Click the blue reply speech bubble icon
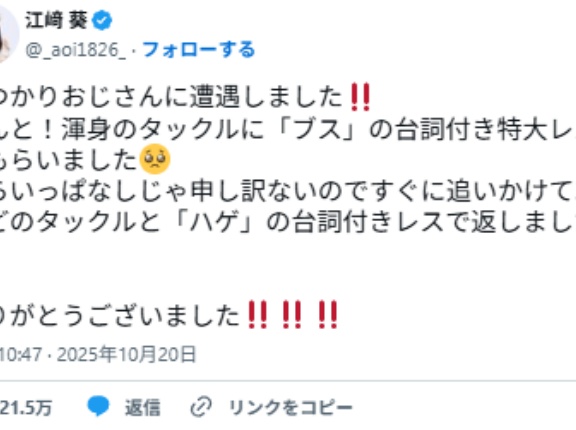The height and width of the screenshot is (430, 576). coord(98,406)
